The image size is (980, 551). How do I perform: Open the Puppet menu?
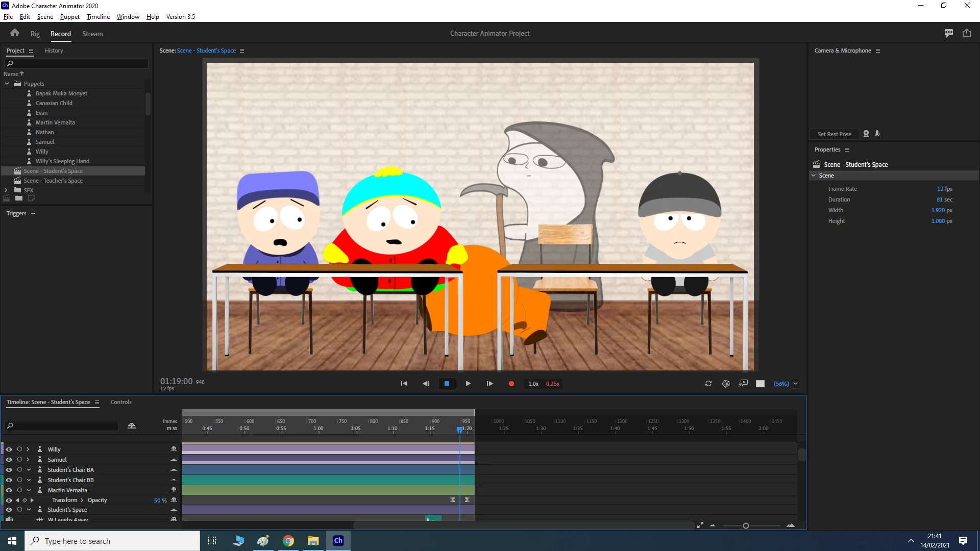pos(69,17)
